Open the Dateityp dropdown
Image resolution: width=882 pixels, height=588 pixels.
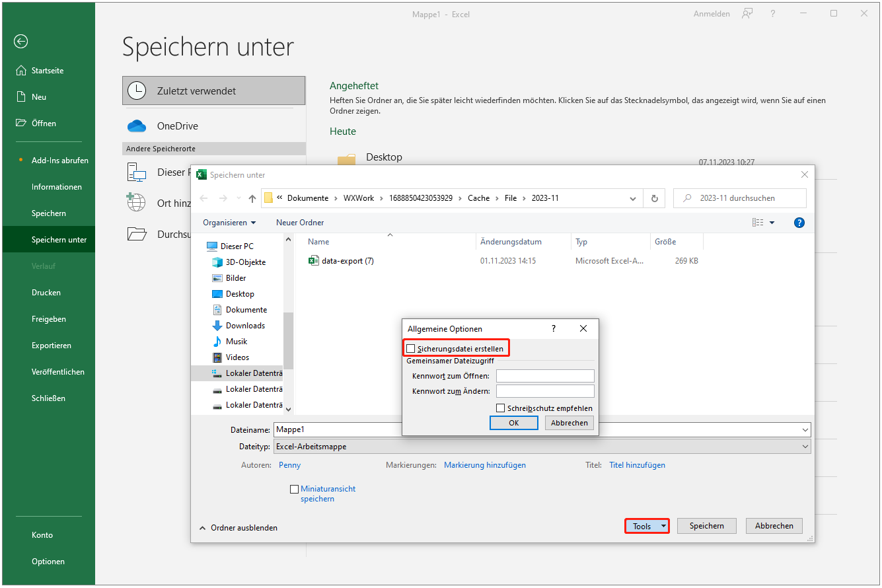tap(542, 447)
